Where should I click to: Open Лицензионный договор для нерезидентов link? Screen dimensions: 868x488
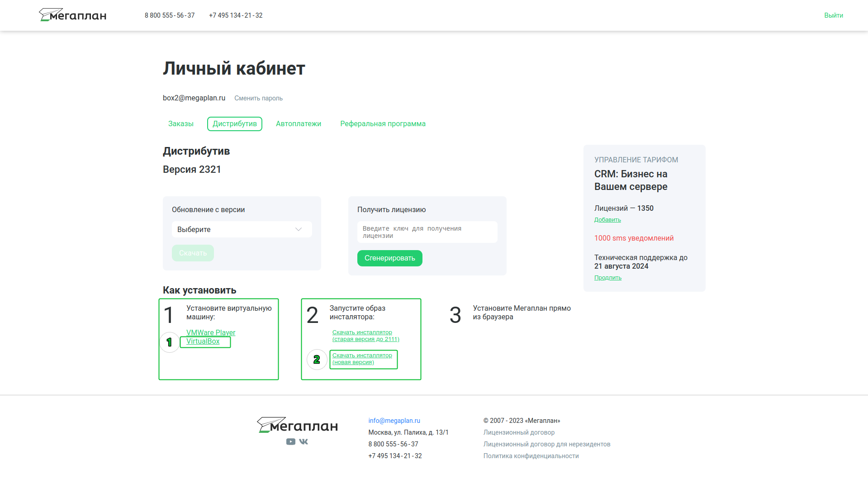547,444
